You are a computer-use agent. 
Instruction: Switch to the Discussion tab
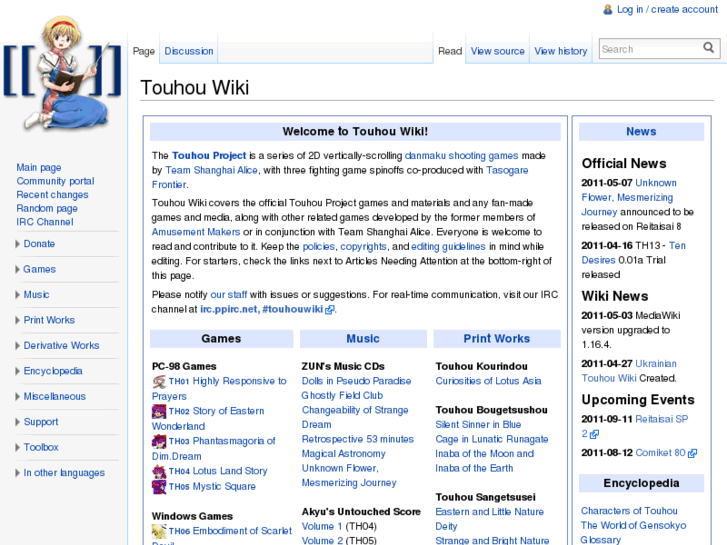click(x=189, y=51)
